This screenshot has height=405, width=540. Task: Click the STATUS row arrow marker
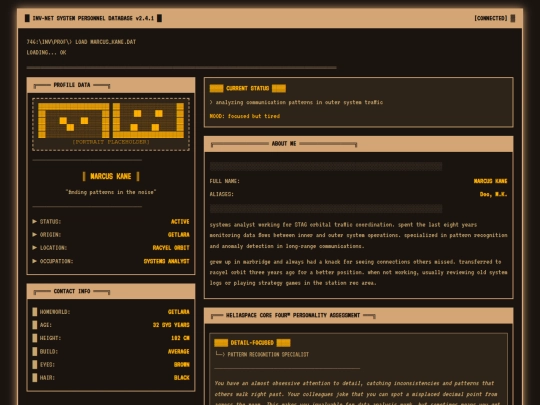(x=34, y=221)
